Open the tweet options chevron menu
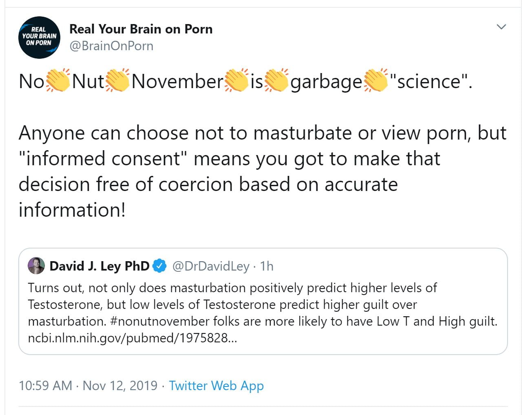This screenshot has width=532, height=415. (x=501, y=27)
